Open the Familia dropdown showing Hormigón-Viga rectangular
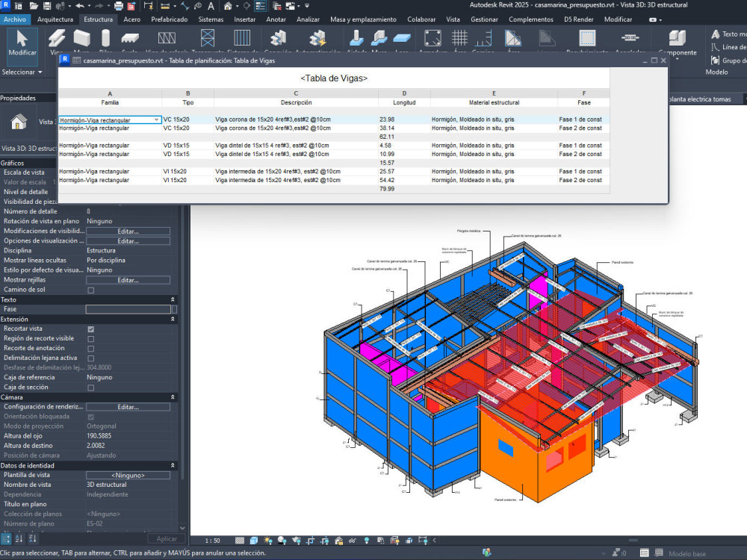747x560 pixels. pyautogui.click(x=155, y=119)
